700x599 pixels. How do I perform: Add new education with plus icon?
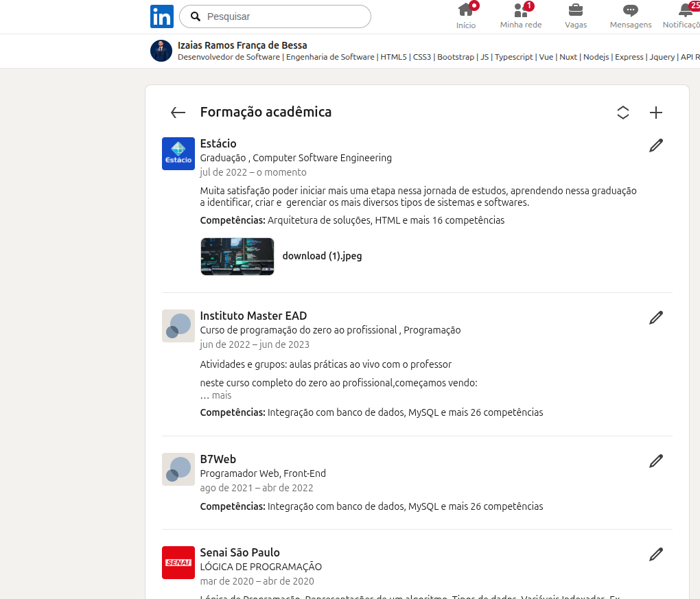(x=656, y=113)
